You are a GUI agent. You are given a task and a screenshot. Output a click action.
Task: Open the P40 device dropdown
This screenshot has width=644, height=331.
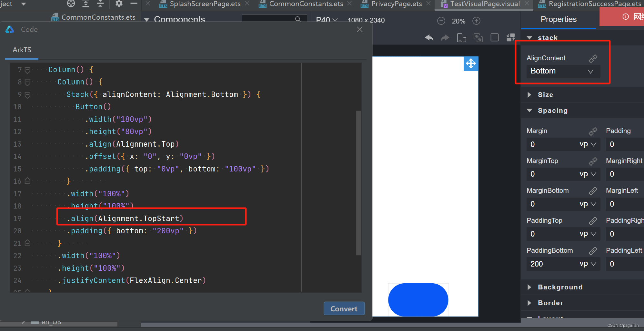click(x=327, y=20)
